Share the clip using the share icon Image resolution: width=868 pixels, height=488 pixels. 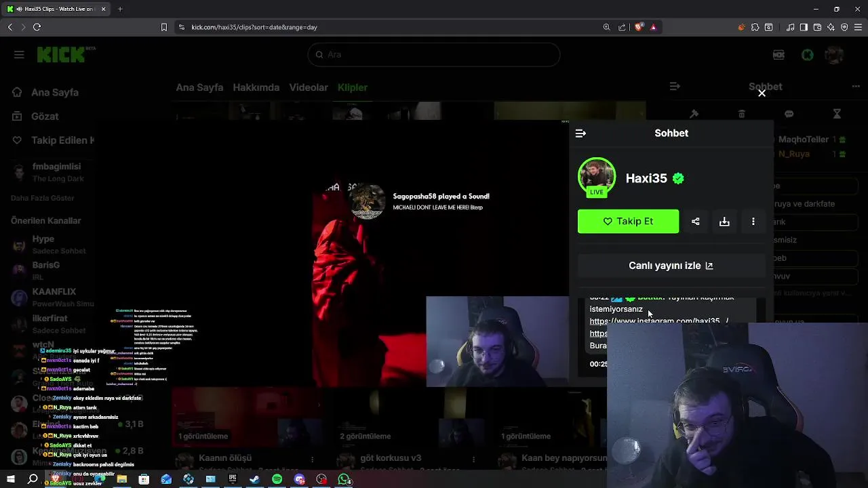coord(695,221)
